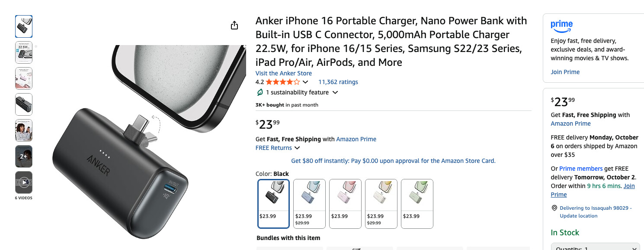
Task: Choose the pink color variant
Action: point(345,203)
